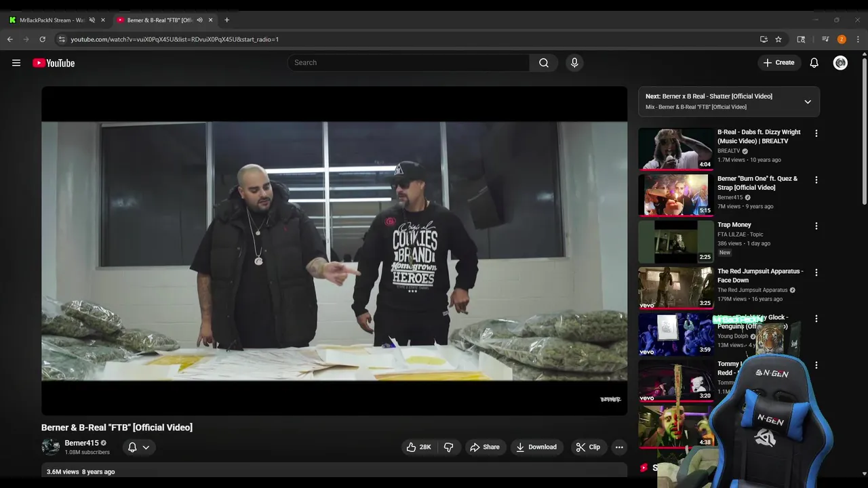Start voice search with the microphone
Viewport: 868px width, 488px height.
click(574, 63)
